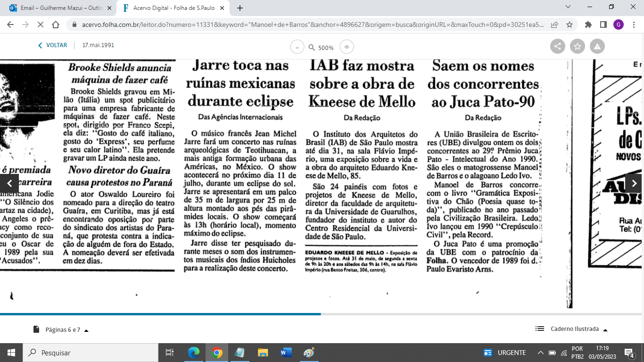
Task: Show hidden system tray icons
Action: [x=540, y=353]
